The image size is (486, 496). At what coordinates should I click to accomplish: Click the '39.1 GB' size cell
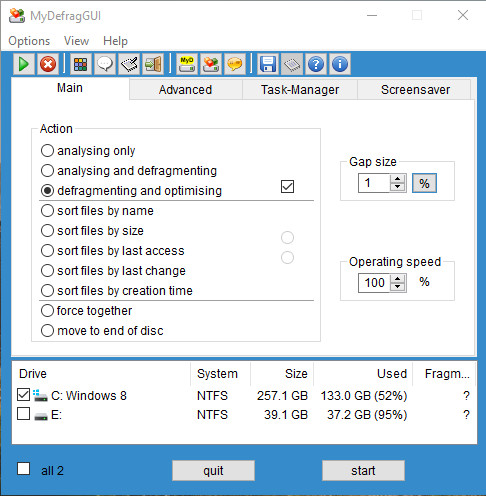286,415
